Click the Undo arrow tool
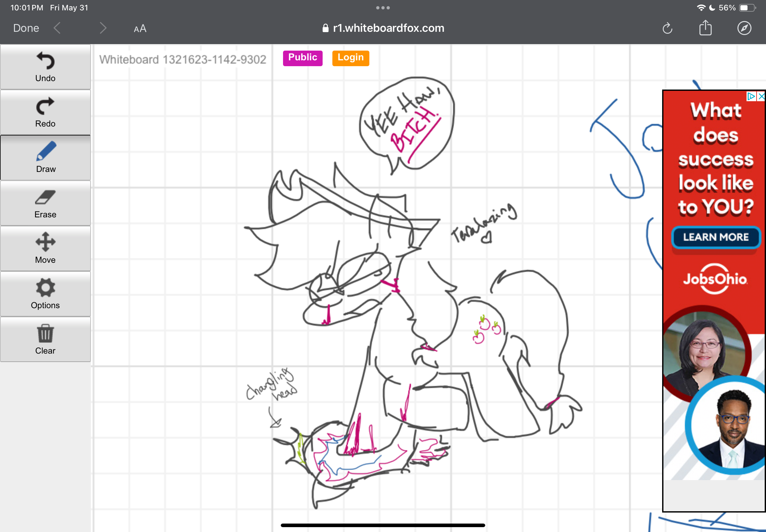The width and height of the screenshot is (766, 532). (45, 67)
